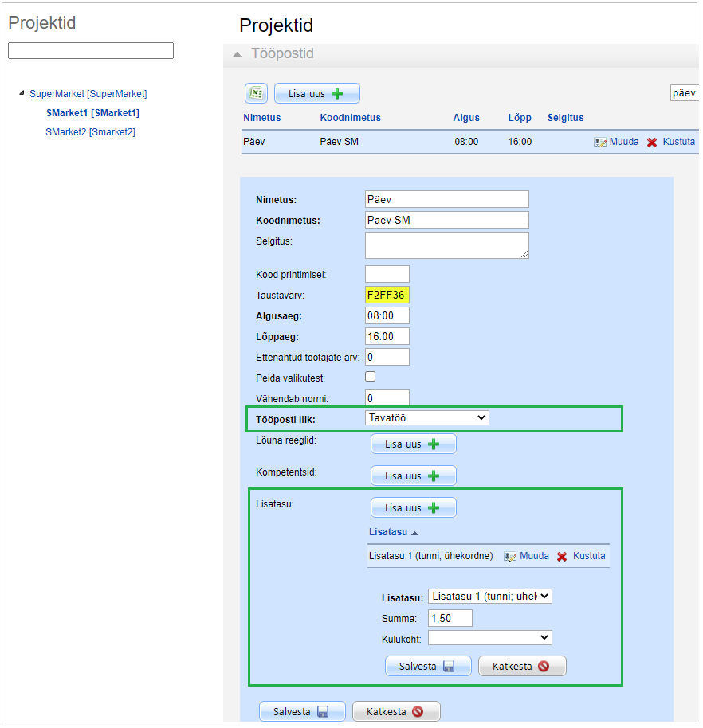Select SMarket2 in the project tree
The height and width of the screenshot is (728, 703).
point(90,131)
